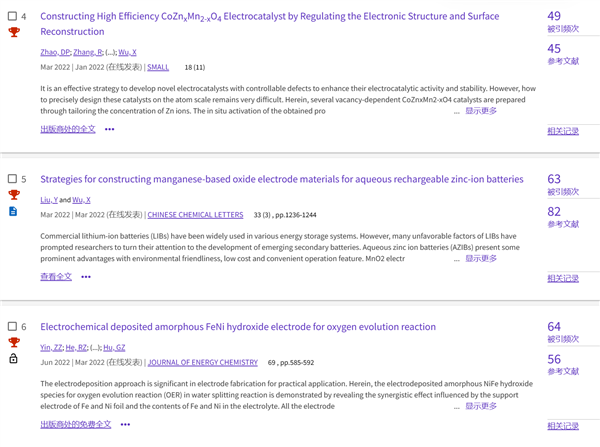Expand 显示更多 for the FeNi hydroxide abstract
This screenshot has width=600, height=447.
480,406
